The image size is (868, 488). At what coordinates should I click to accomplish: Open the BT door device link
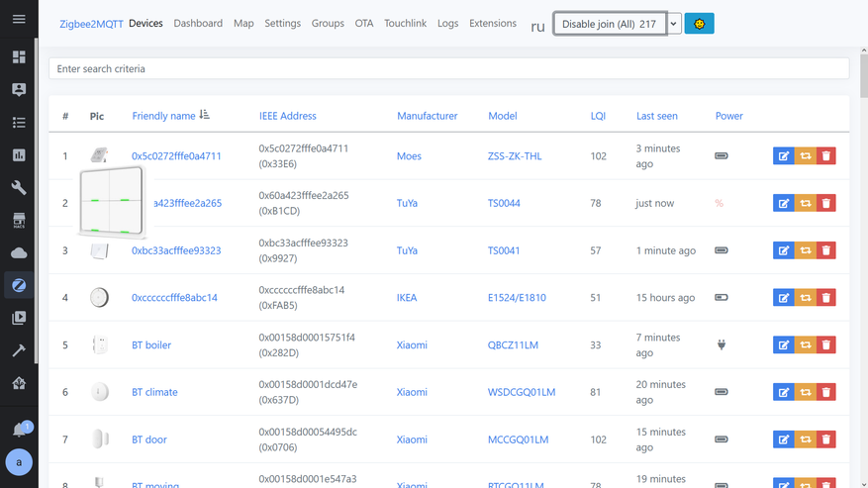point(149,439)
